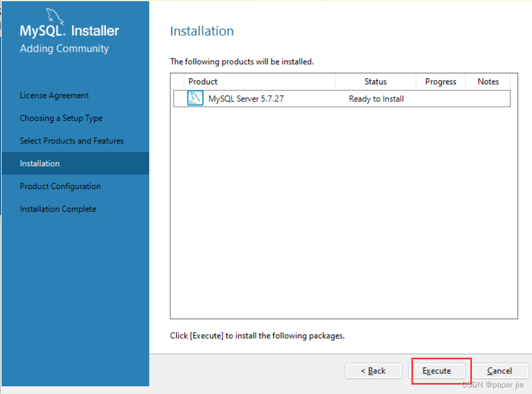Image resolution: width=532 pixels, height=394 pixels.
Task: Click the Ready to Install status
Action: pyautogui.click(x=376, y=99)
